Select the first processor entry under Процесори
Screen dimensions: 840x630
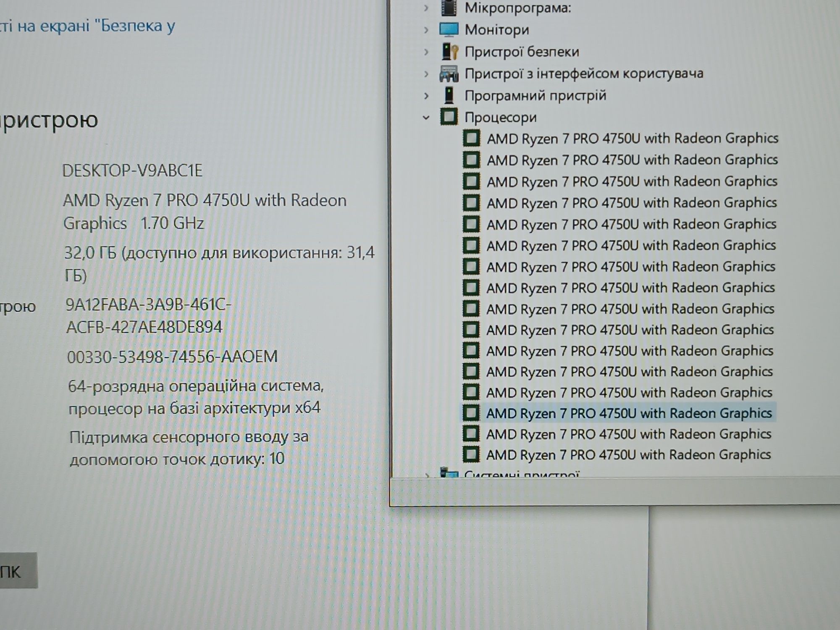click(x=633, y=138)
